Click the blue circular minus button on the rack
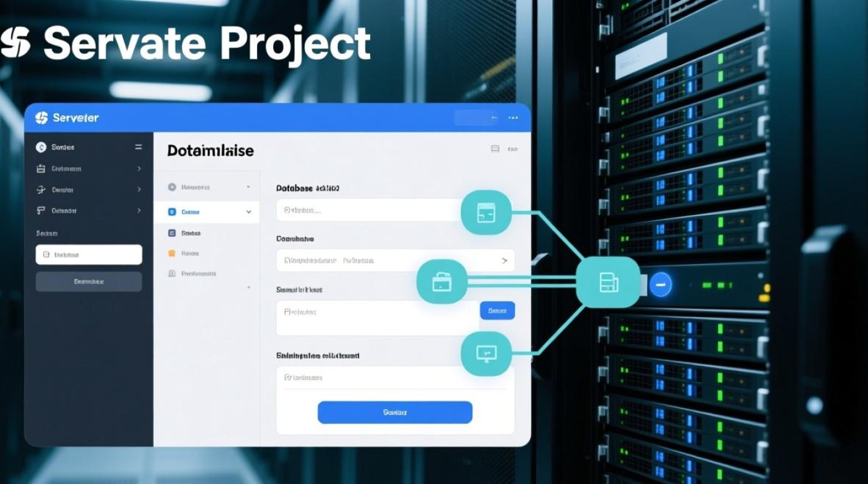This screenshot has height=484, width=868. pos(660,284)
